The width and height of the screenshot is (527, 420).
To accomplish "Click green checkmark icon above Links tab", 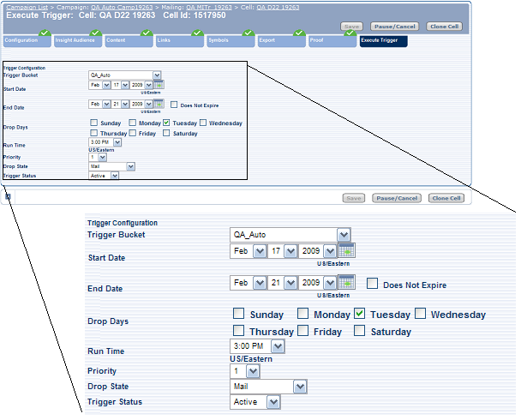I will tap(196, 33).
